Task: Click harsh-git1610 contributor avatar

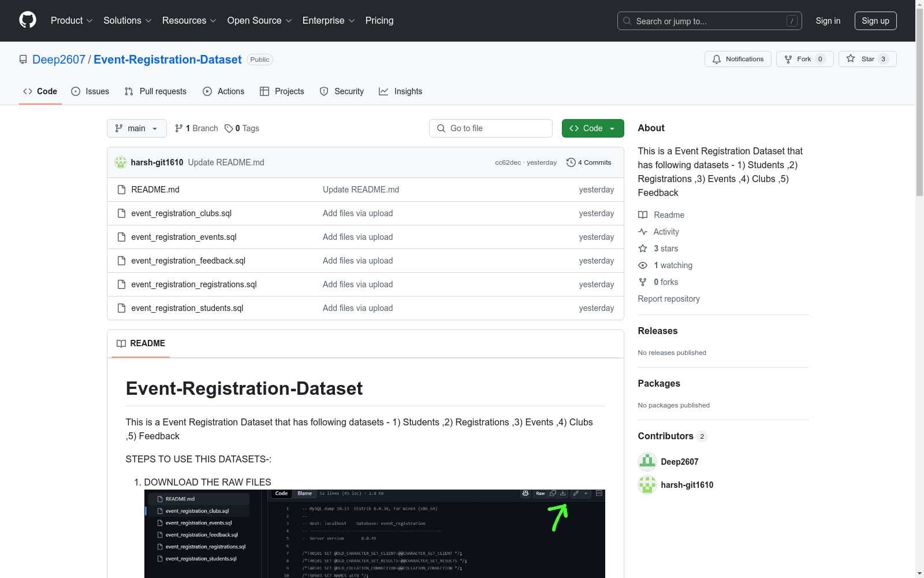Action: coord(647,485)
